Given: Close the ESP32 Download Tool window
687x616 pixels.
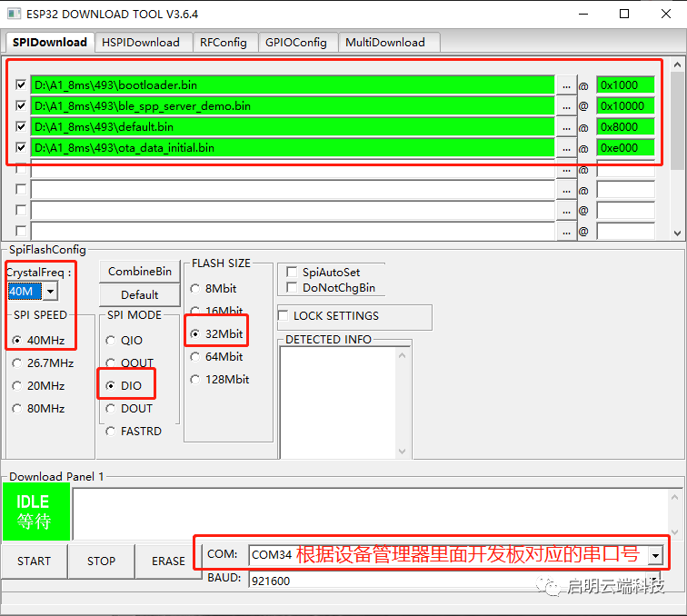Looking at the screenshot, I should point(666,14).
